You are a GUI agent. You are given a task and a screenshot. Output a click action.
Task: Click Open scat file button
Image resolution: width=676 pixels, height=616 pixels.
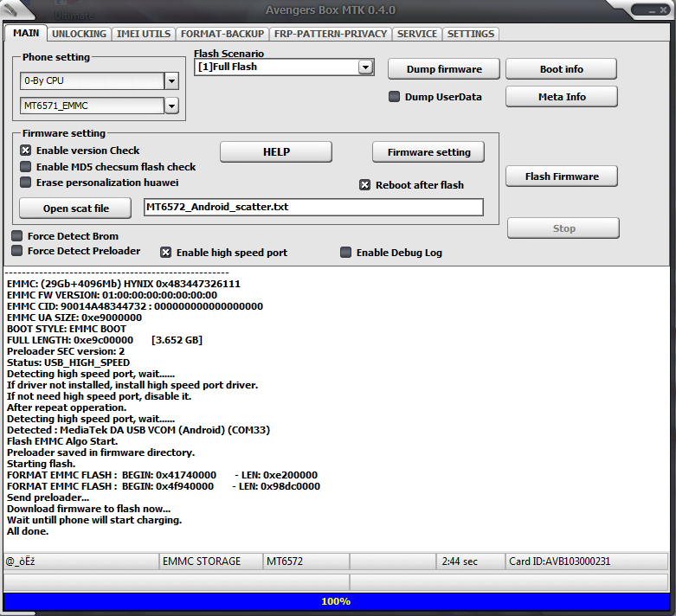pyautogui.click(x=75, y=209)
